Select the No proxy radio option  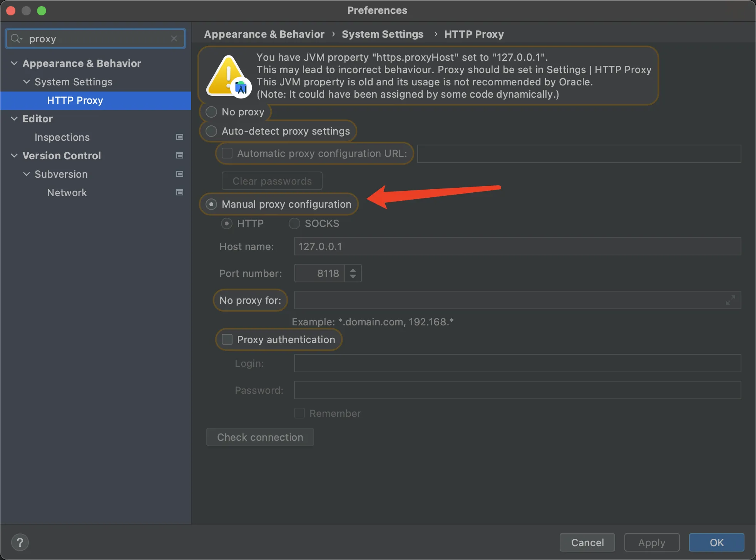211,112
